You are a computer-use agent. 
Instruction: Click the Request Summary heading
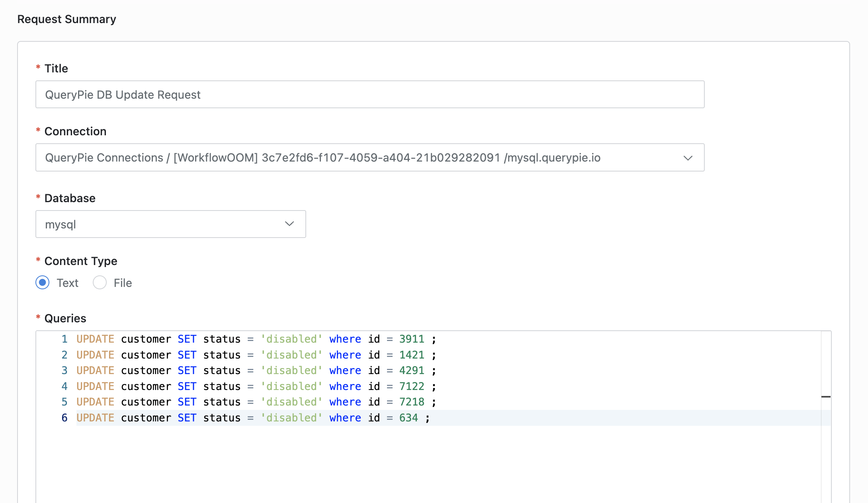[x=66, y=19]
